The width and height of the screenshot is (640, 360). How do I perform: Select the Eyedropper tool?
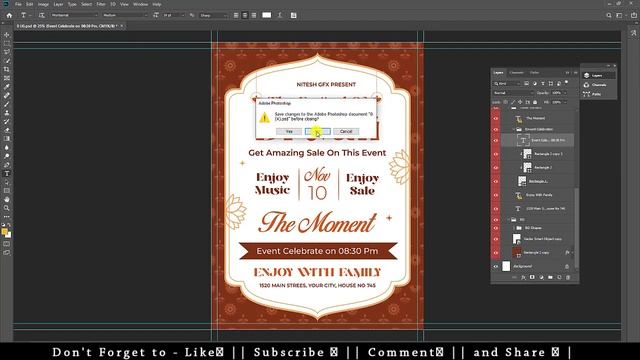pos(7,87)
